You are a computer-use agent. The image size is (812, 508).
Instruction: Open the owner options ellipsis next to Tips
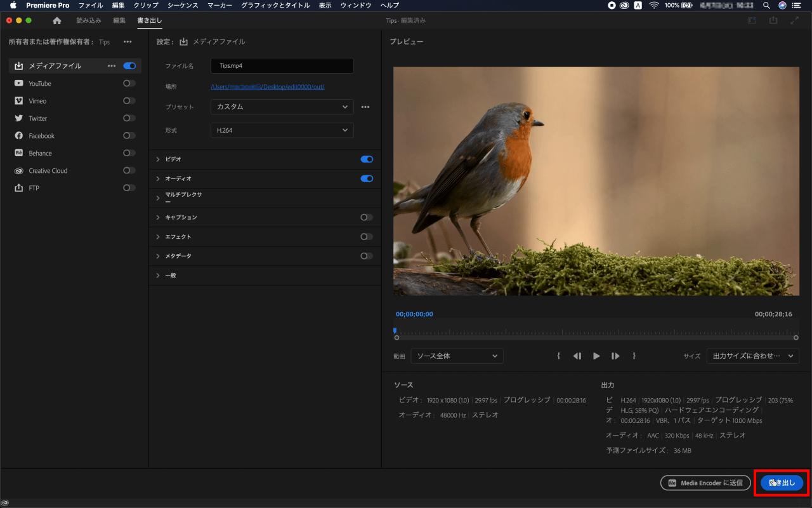coord(128,42)
